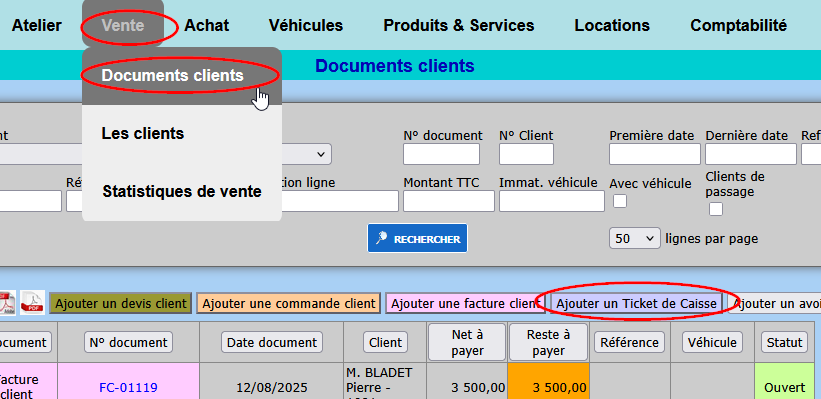Screen dimensions: 821x399
Task: Tick the Avec véhicule checkbox
Action: (620, 201)
